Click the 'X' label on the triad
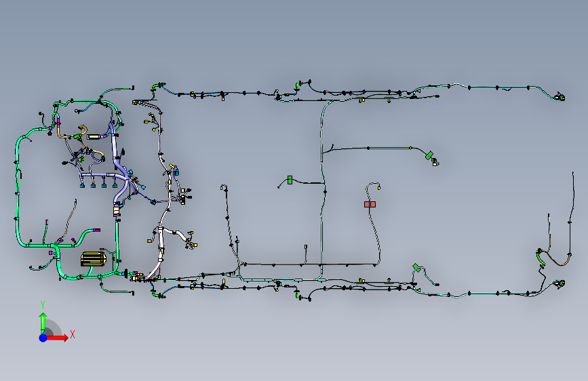588x381 pixels. [x=73, y=334]
